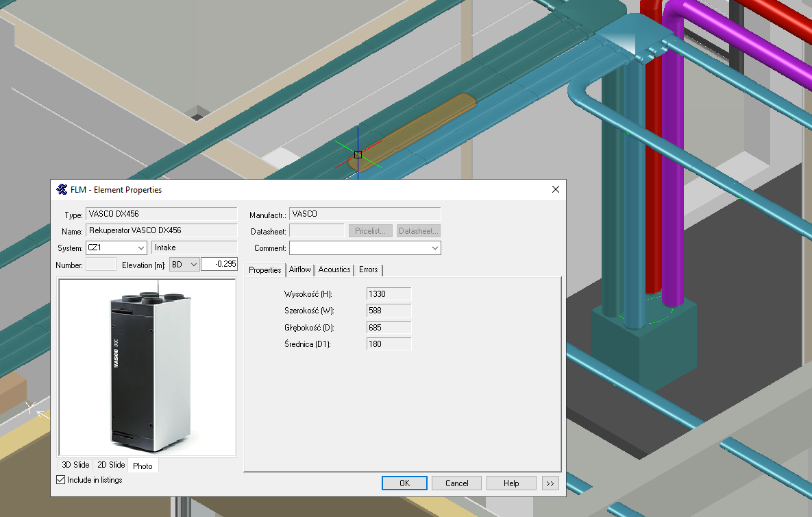Screen dimensions: 812x517
Task: Click the FLM app icon in title bar
Action: coord(62,190)
